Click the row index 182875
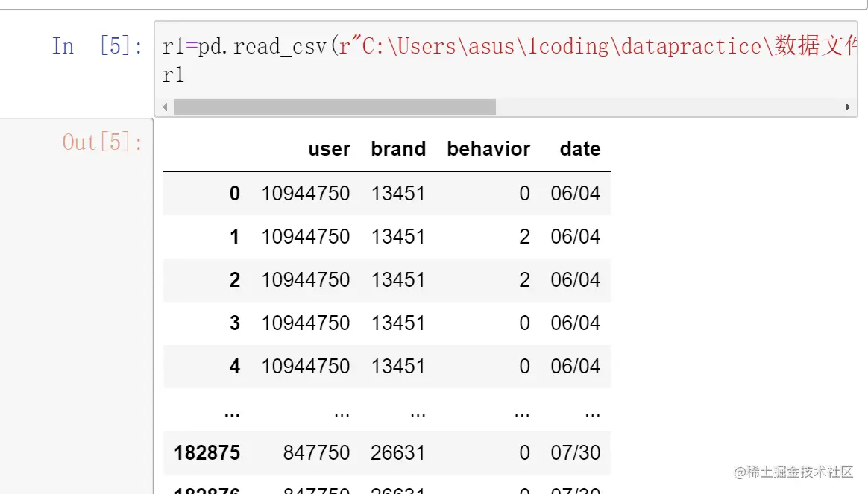Viewport: 868px width, 494px height. (207, 453)
